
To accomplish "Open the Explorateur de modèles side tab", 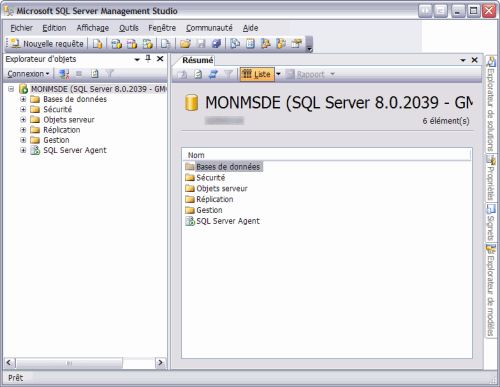I will tap(490, 291).
